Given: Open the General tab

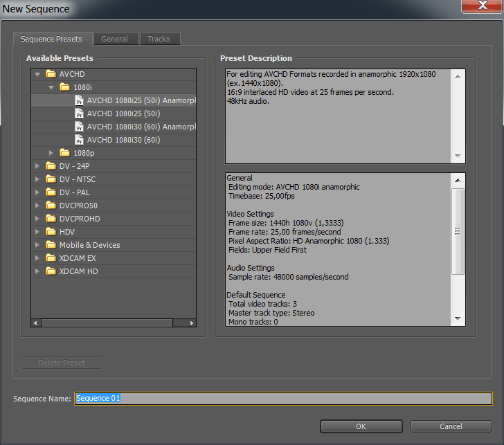Looking at the screenshot, I should (116, 39).
